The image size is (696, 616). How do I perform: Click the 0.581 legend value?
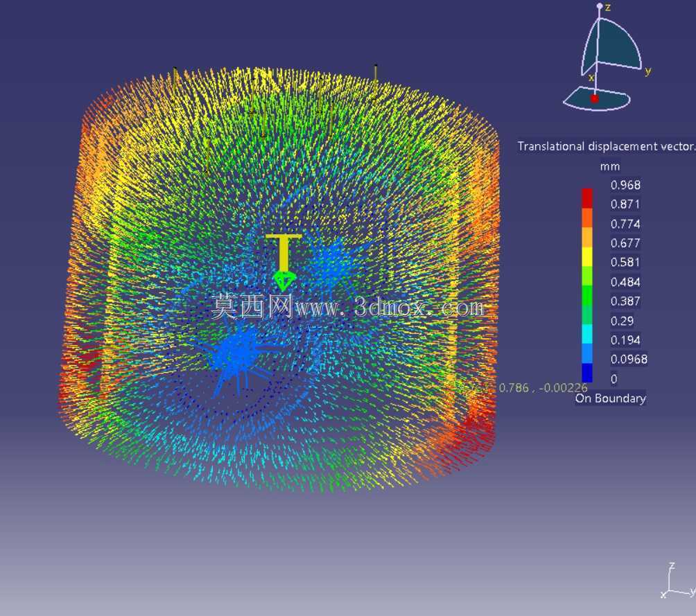pyautogui.click(x=625, y=263)
